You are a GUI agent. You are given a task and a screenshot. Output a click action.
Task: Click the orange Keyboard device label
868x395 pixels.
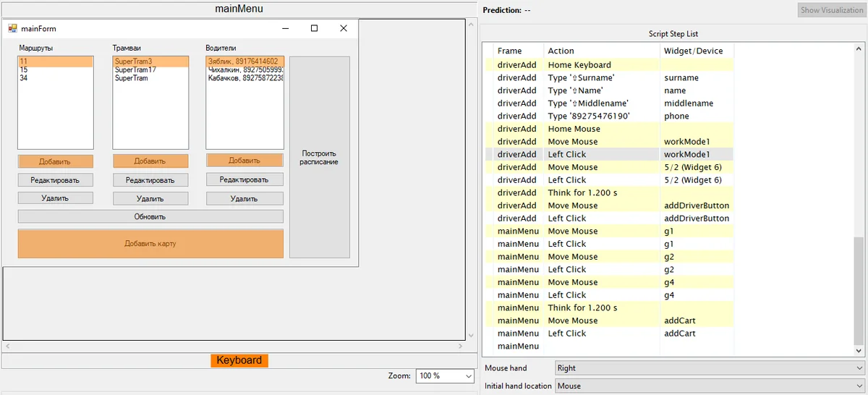(x=239, y=360)
